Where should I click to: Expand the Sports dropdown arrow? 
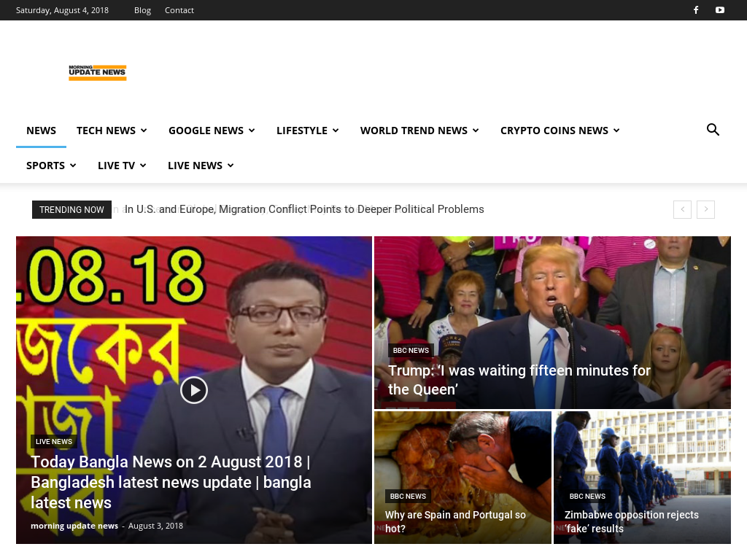(x=73, y=166)
